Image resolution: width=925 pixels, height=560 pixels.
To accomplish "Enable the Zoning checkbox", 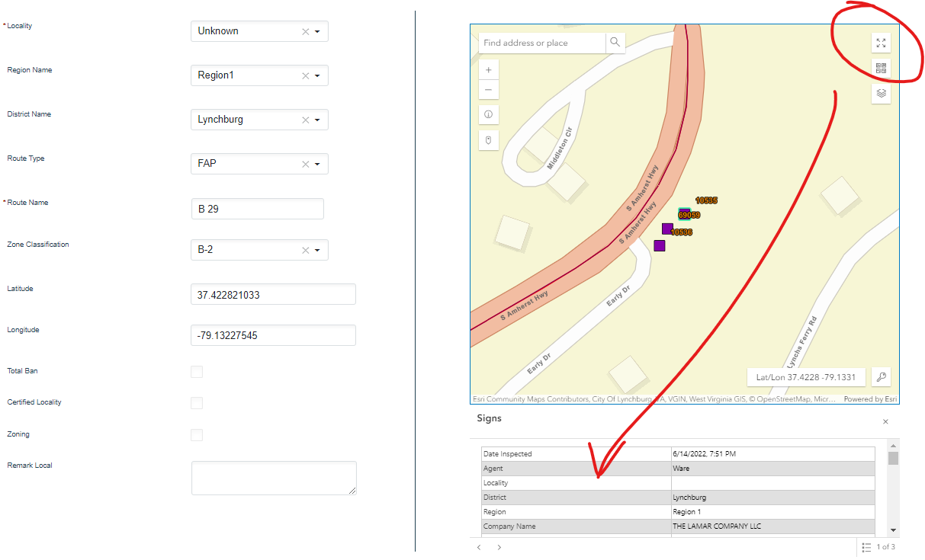I will [197, 435].
